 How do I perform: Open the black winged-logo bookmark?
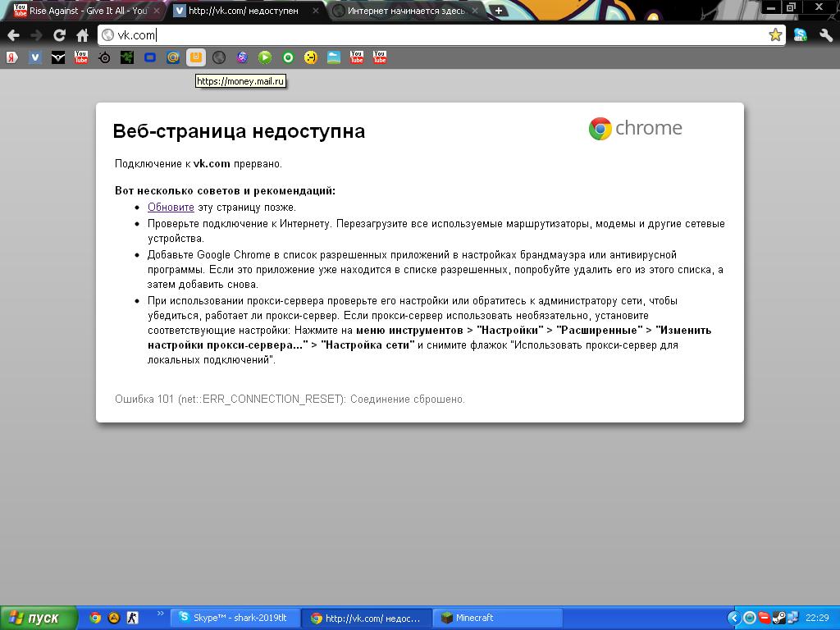tap(58, 57)
